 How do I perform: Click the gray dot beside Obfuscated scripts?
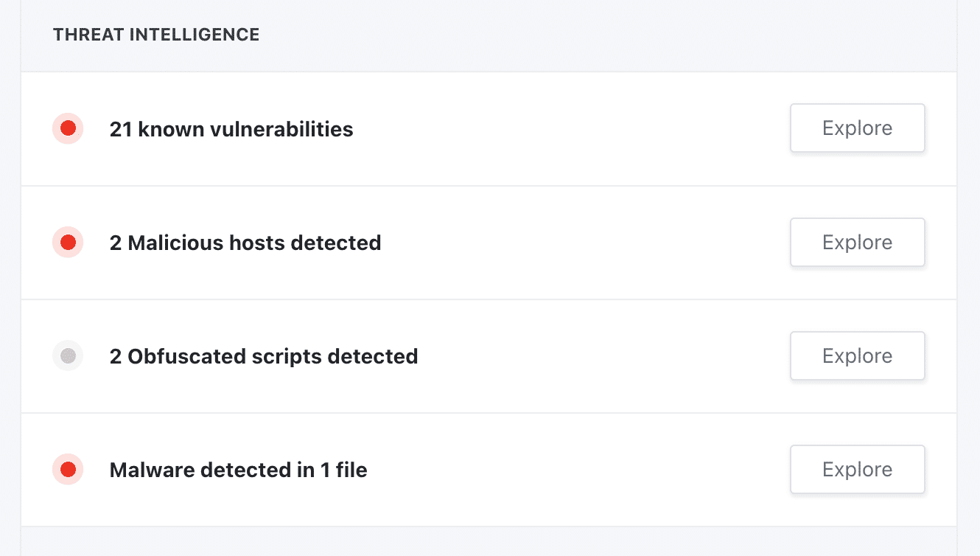(68, 356)
